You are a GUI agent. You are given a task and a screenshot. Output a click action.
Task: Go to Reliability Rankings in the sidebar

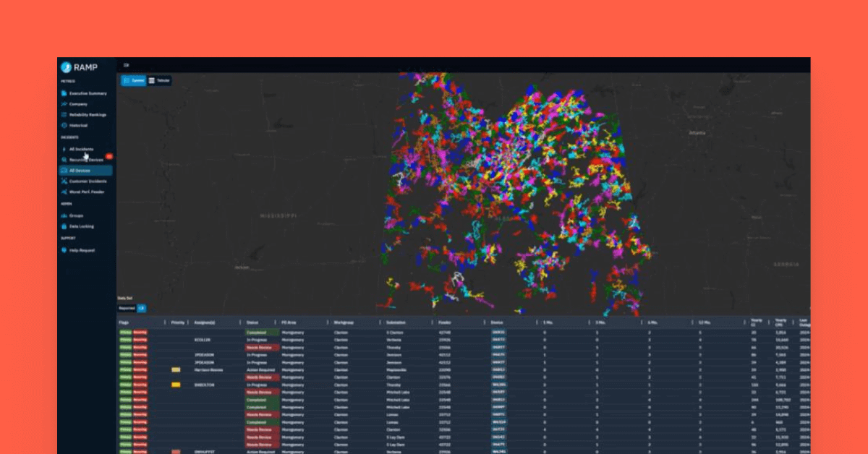(x=88, y=115)
